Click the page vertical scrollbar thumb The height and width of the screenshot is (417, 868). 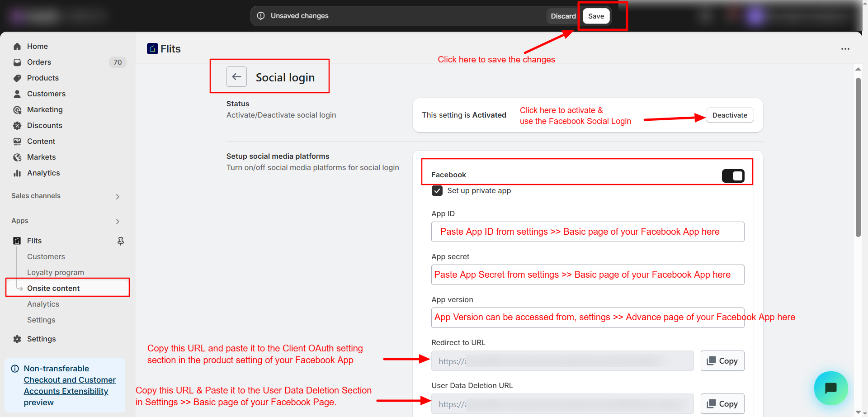pos(858,157)
